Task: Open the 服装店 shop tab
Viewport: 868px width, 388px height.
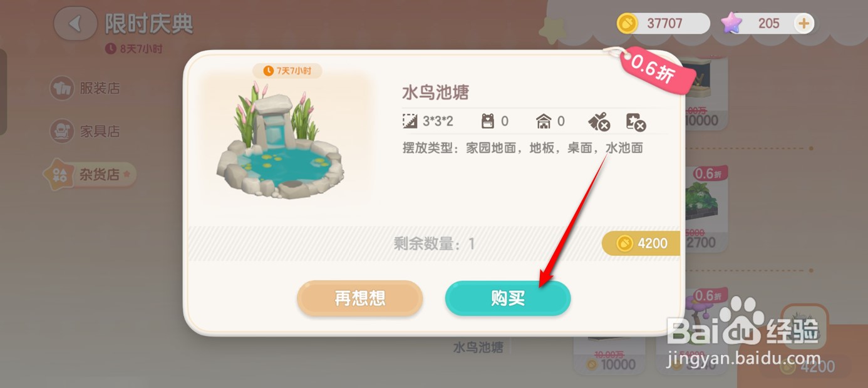Action: tap(85, 88)
